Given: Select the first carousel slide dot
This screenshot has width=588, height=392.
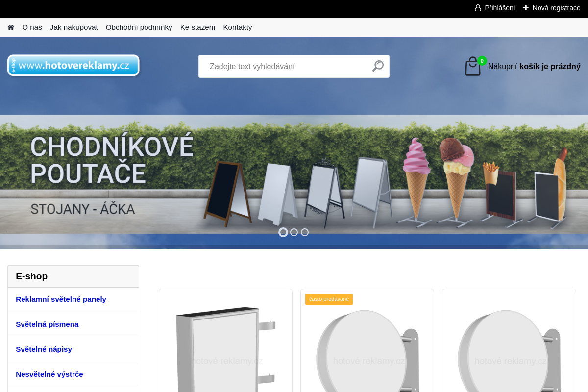Looking at the screenshot, I should coord(283,232).
